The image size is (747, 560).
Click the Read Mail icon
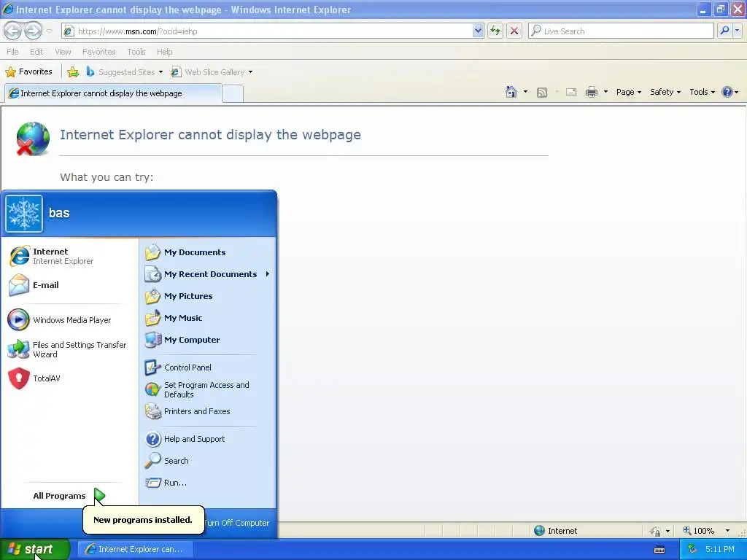coord(571,92)
